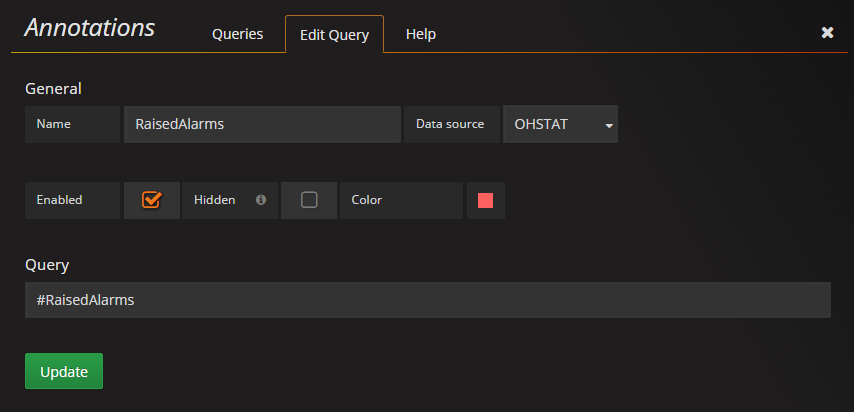The height and width of the screenshot is (412, 854).
Task: Click the General section heading
Action: [53, 88]
